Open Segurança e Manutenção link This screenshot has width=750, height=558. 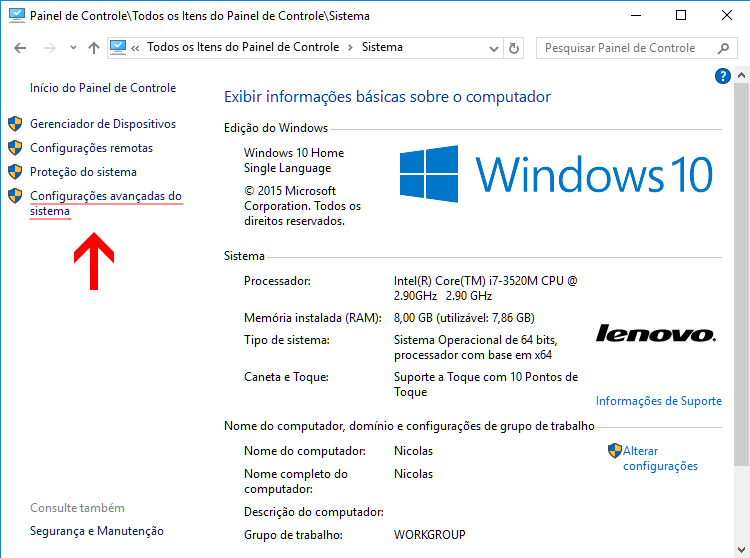point(97,531)
